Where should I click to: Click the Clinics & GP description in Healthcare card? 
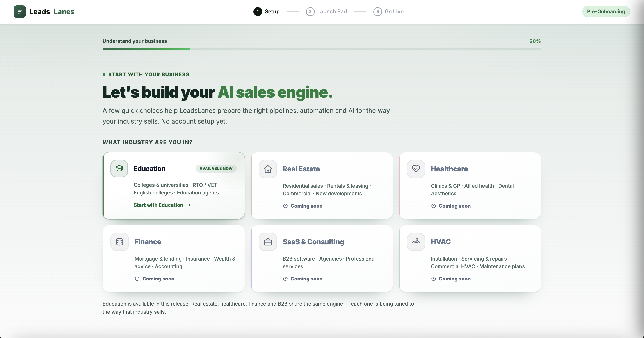pyautogui.click(x=474, y=190)
